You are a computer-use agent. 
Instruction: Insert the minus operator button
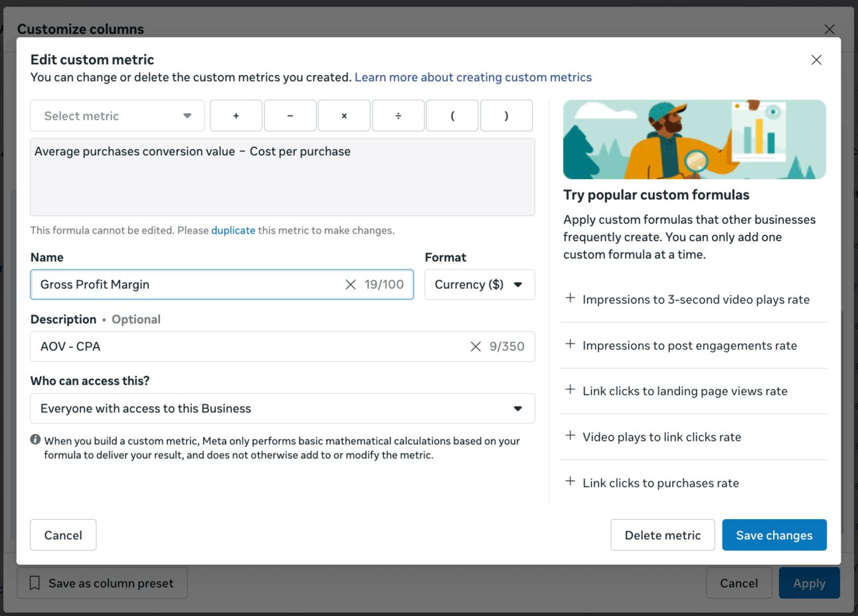[290, 116]
